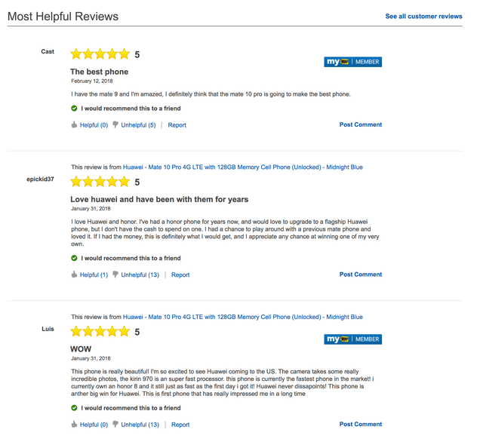Post Comment on epickid37's review

361,275
